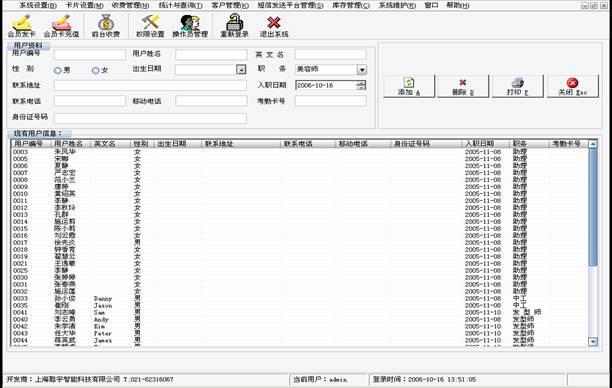Sort the list by 入职日期 column header
This screenshot has height=388, width=612.
[x=486, y=144]
